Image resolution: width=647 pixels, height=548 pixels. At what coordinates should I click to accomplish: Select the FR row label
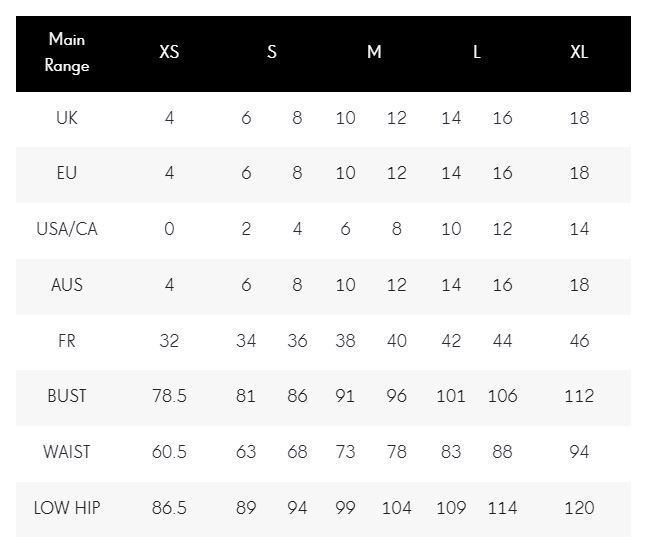[67, 341]
